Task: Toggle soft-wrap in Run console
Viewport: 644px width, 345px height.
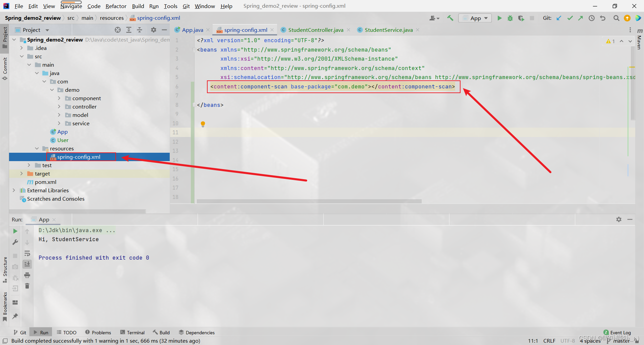Action: pos(27,253)
